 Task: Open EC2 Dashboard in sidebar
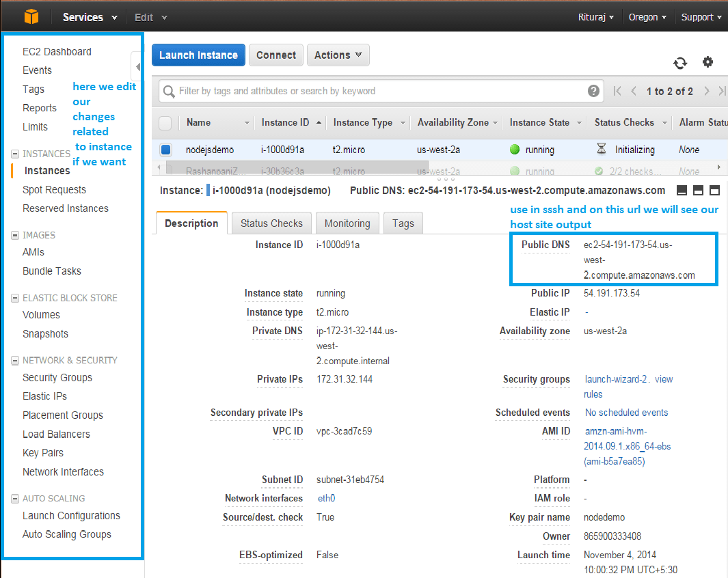pos(57,51)
